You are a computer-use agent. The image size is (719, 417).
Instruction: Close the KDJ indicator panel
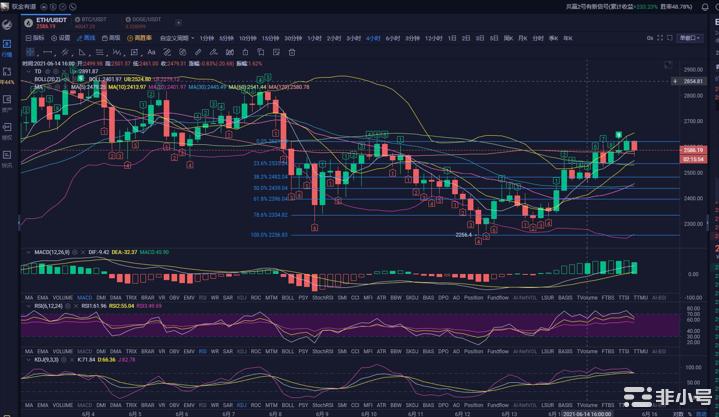(x=72, y=360)
